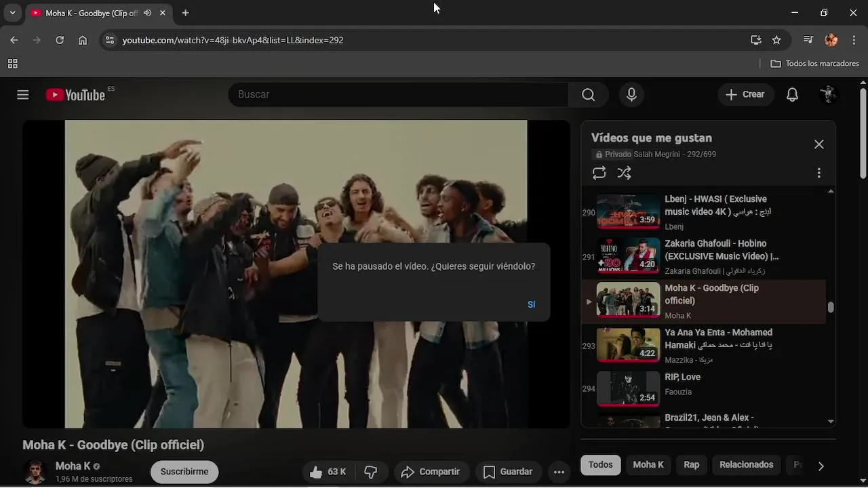Click the Moha K - Goodbye tab

pos(98,13)
